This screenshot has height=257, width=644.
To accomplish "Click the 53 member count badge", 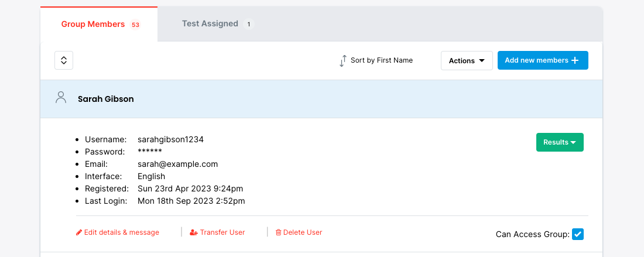I will (x=135, y=25).
